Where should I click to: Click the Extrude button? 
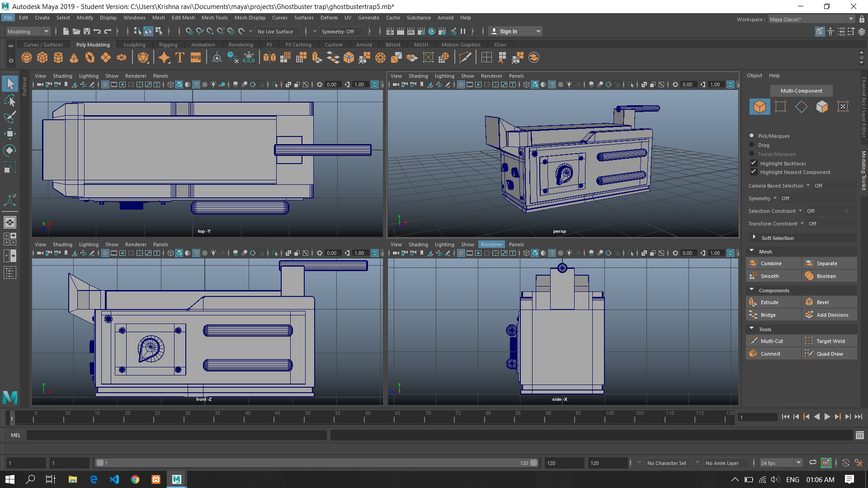tap(774, 302)
